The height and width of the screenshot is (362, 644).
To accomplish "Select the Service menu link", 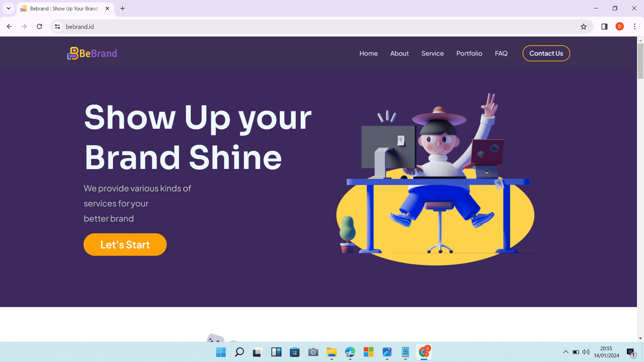I will [433, 53].
